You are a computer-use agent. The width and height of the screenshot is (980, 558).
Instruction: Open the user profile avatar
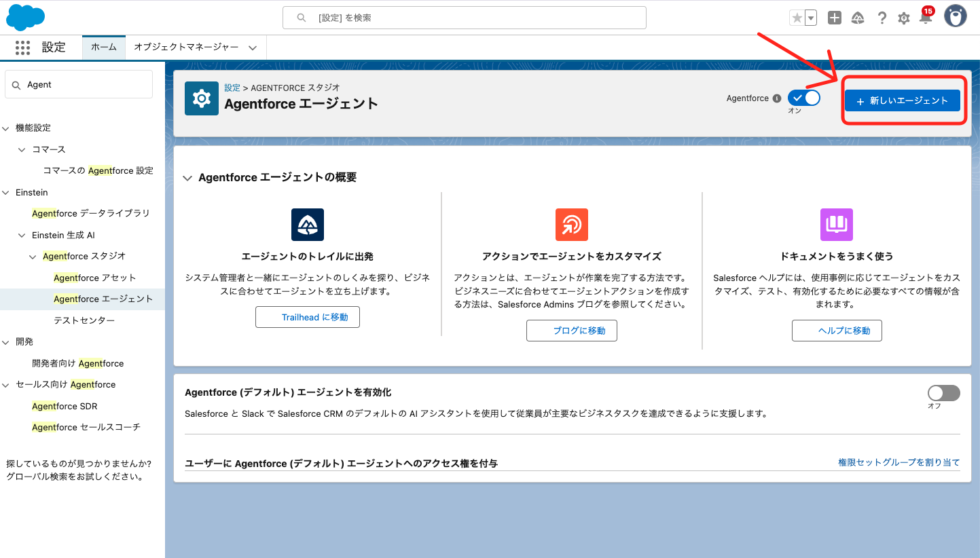(x=956, y=16)
